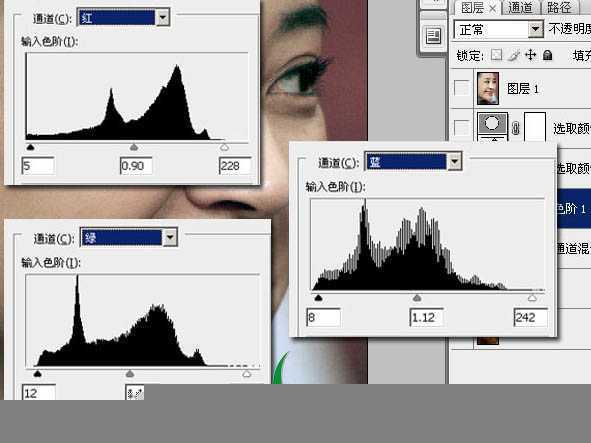Image resolution: width=591 pixels, height=443 pixels.
Task: Click the green channel histogram
Action: (x=142, y=320)
